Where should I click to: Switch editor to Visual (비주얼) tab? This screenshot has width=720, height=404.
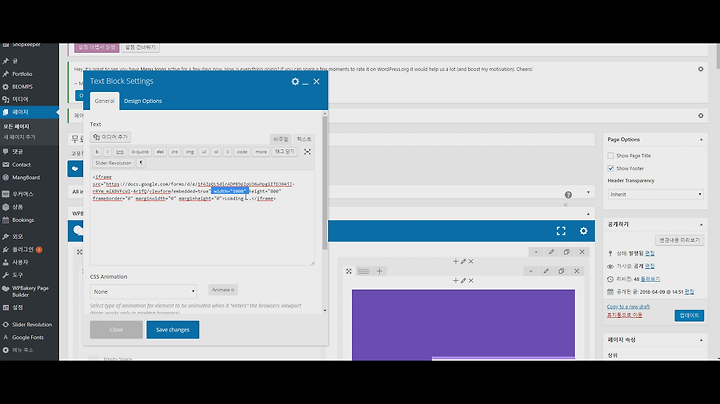click(281, 139)
